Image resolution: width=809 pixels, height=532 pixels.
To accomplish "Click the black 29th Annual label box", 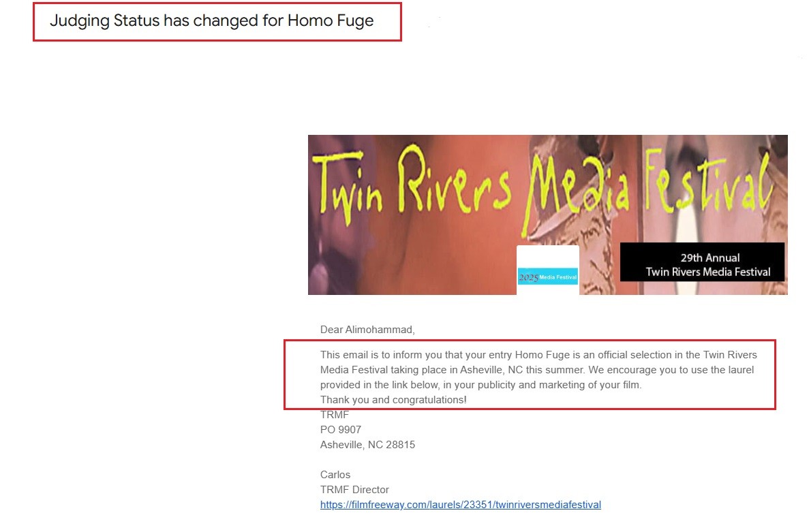I will click(702, 262).
